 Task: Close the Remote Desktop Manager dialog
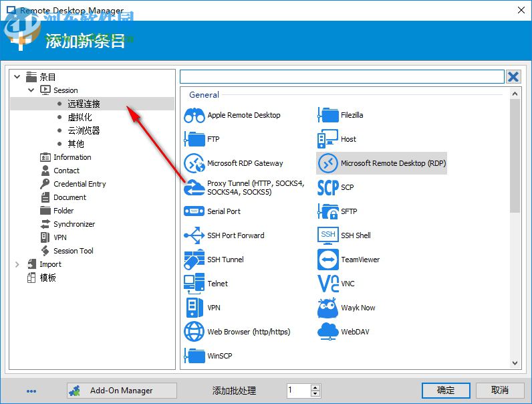tap(521, 10)
